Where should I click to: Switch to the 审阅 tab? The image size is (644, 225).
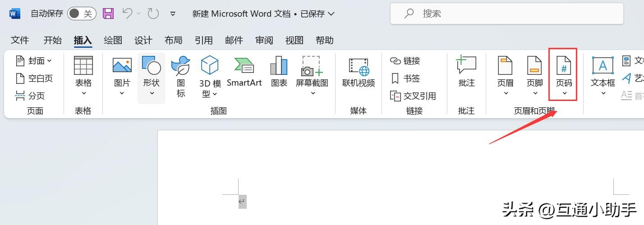click(264, 40)
